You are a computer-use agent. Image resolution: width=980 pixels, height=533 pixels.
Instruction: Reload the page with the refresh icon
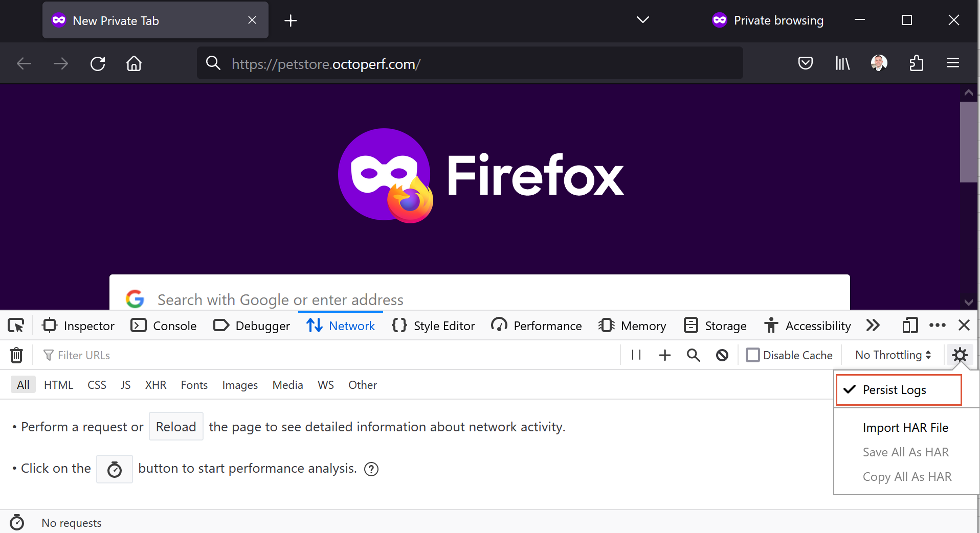click(98, 64)
